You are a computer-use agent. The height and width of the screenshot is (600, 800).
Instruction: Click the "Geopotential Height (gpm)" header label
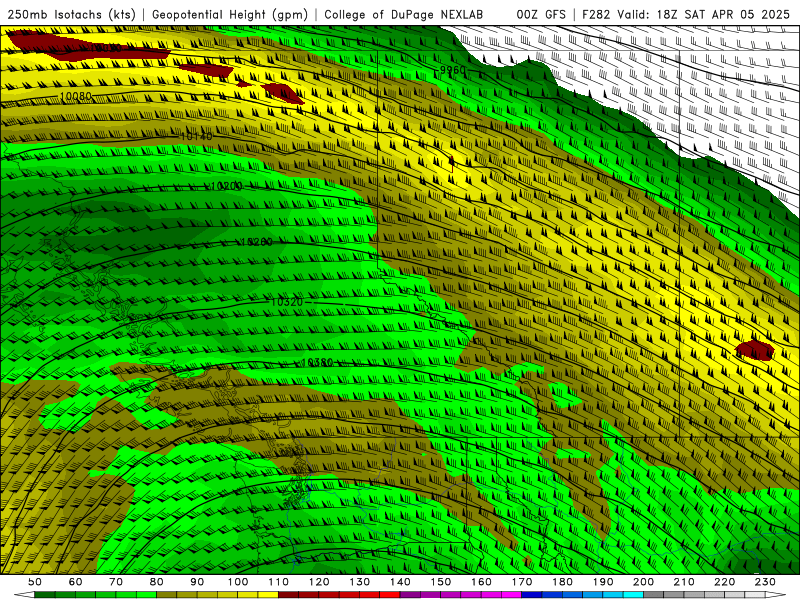coord(230,14)
